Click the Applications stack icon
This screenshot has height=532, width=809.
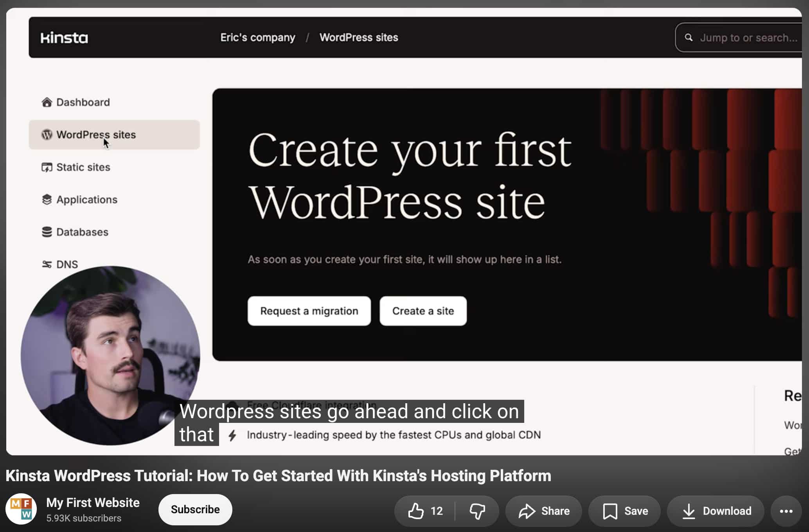click(47, 199)
